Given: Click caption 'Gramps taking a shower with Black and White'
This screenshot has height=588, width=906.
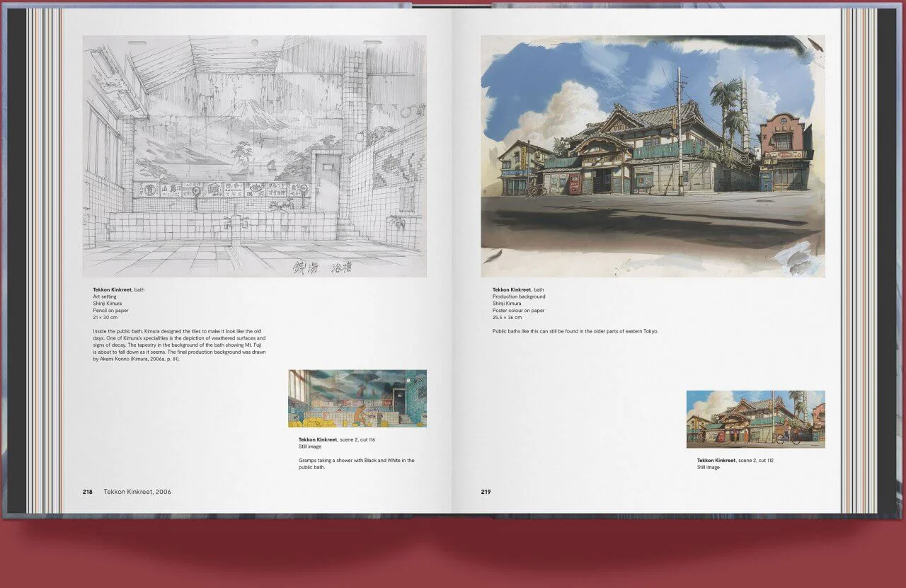Looking at the screenshot, I should [x=356, y=464].
